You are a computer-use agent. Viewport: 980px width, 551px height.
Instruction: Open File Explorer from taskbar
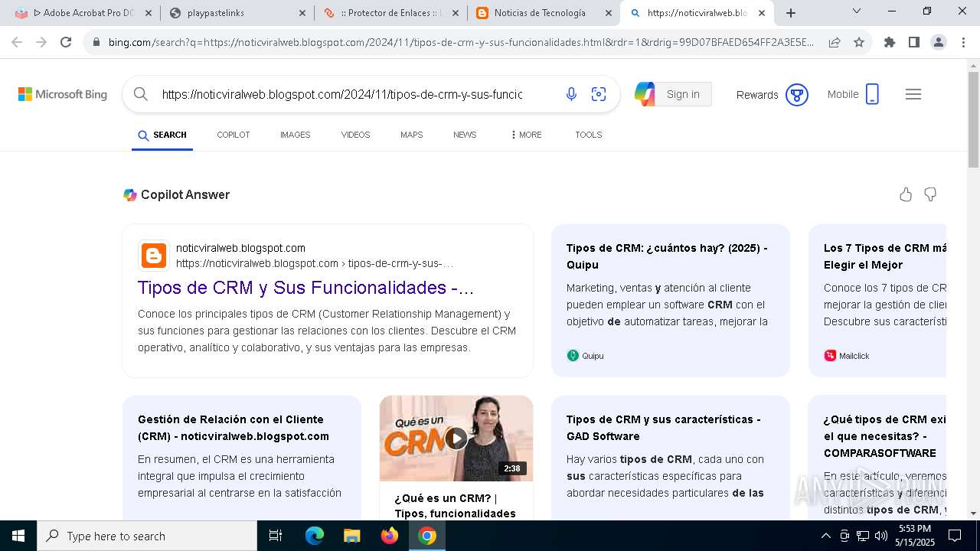351,536
